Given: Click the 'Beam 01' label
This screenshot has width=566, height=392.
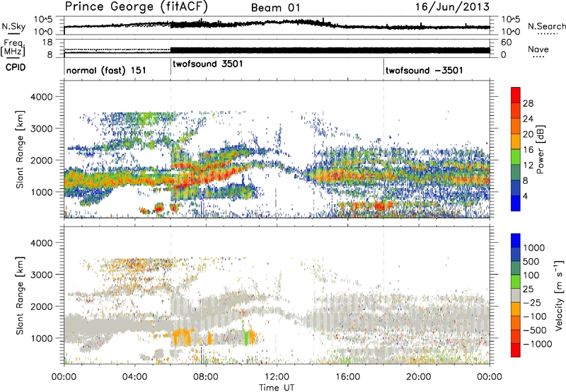Looking at the screenshot, I should pyautogui.click(x=276, y=8).
